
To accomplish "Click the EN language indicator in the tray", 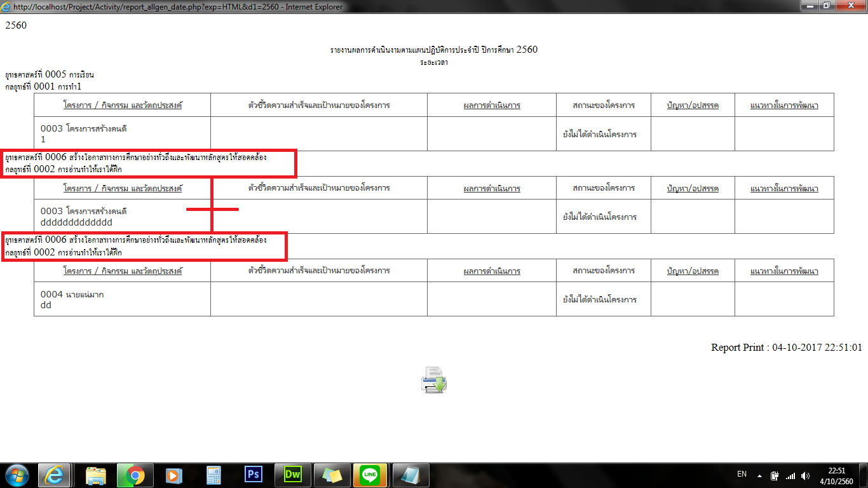I will [742, 474].
